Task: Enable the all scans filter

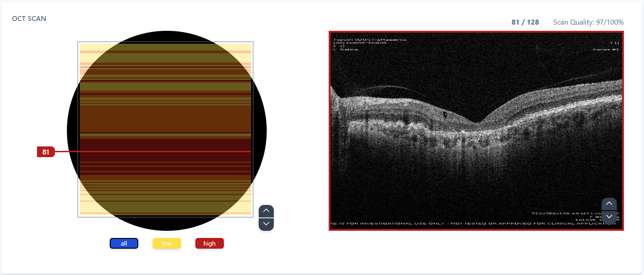Action: [124, 243]
